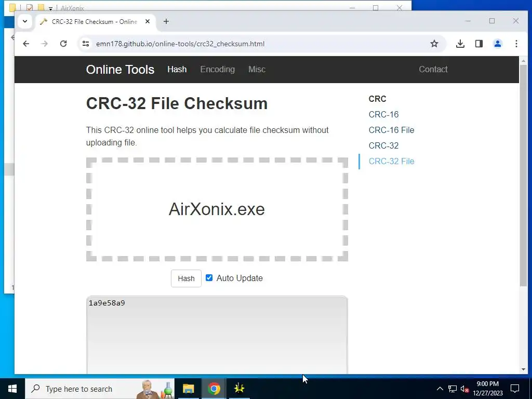This screenshot has width=532, height=399.
Task: Select the CRC-32 File sidebar link
Action: click(x=392, y=161)
